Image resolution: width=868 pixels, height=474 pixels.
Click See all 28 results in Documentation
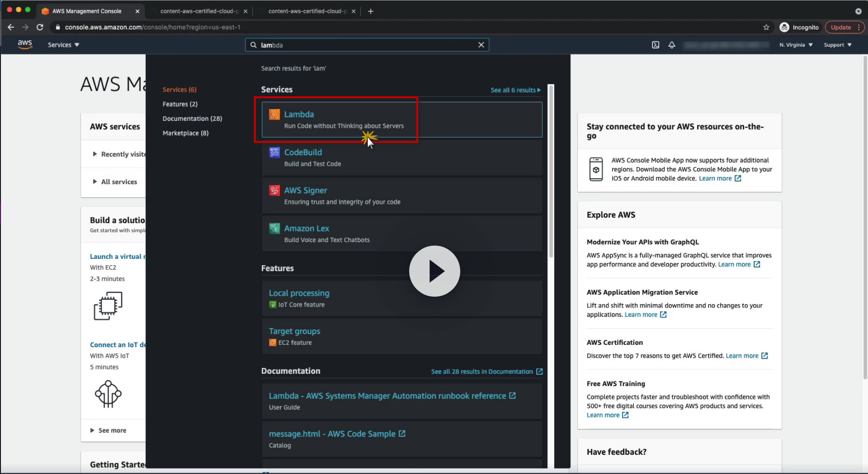[x=487, y=371]
